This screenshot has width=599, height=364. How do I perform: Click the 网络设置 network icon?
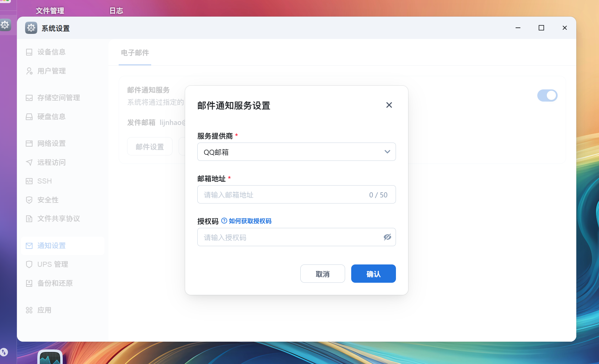(30, 143)
